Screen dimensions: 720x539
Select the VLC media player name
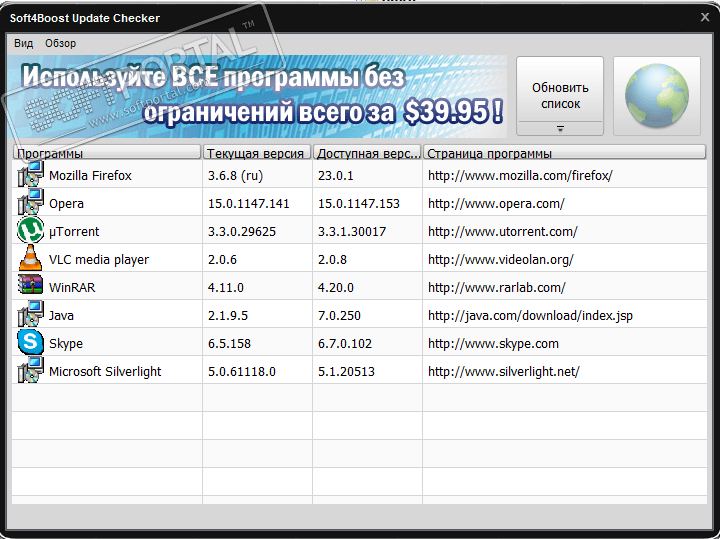(x=99, y=259)
